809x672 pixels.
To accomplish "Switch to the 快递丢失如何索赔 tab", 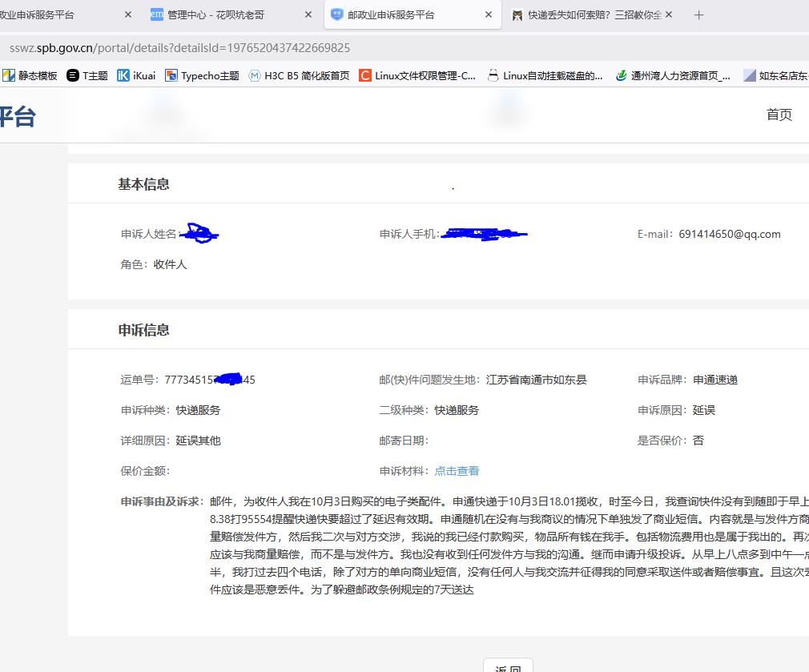I will pyautogui.click(x=586, y=14).
